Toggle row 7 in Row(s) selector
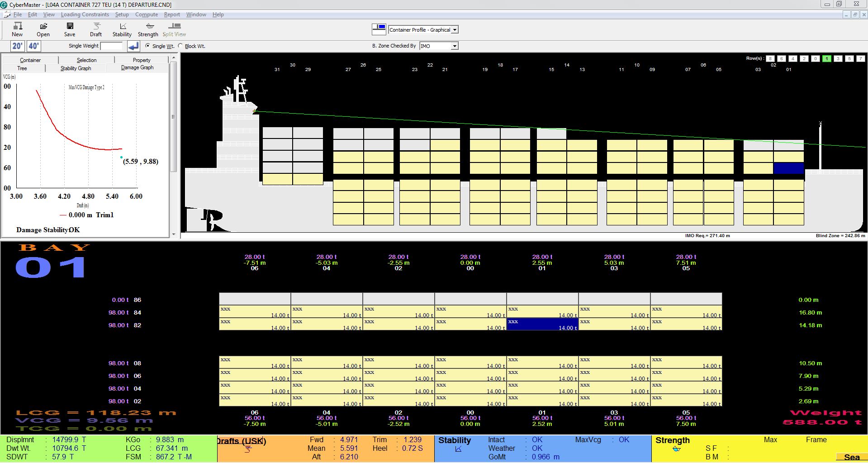The width and height of the screenshot is (868, 463). tap(861, 58)
